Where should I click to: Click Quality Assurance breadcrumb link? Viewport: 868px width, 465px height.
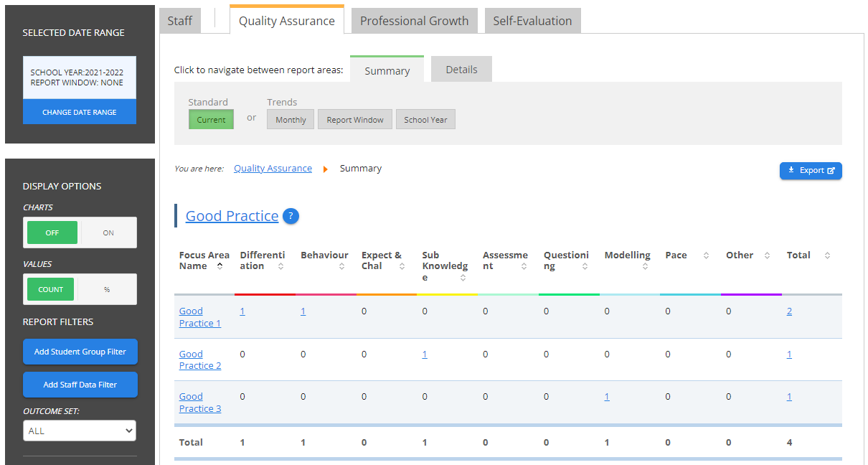(x=273, y=169)
